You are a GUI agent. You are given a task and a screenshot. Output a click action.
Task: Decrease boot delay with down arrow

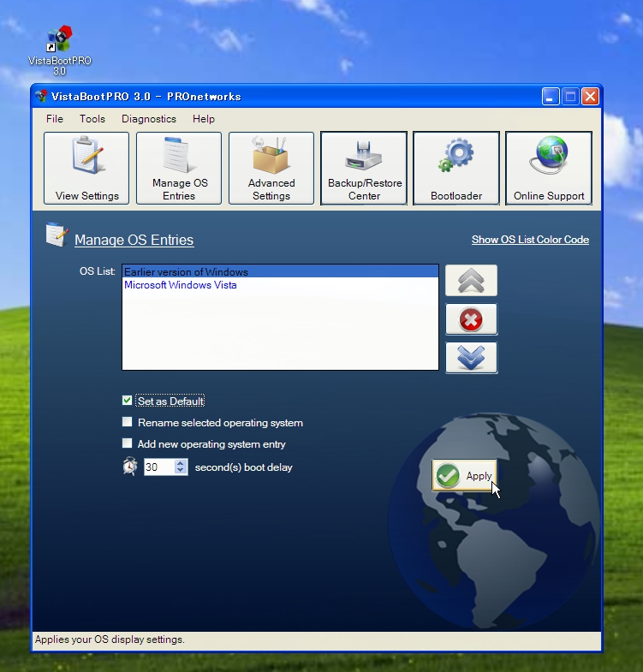pyautogui.click(x=181, y=471)
